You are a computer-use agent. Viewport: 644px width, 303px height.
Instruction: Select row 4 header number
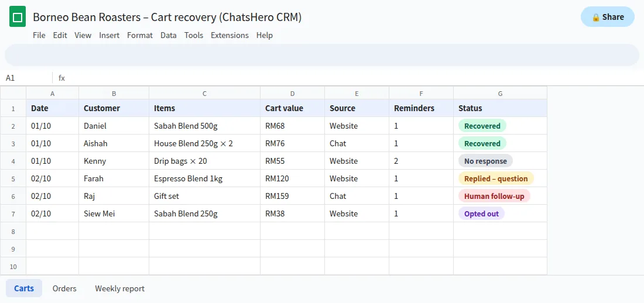[x=13, y=161]
